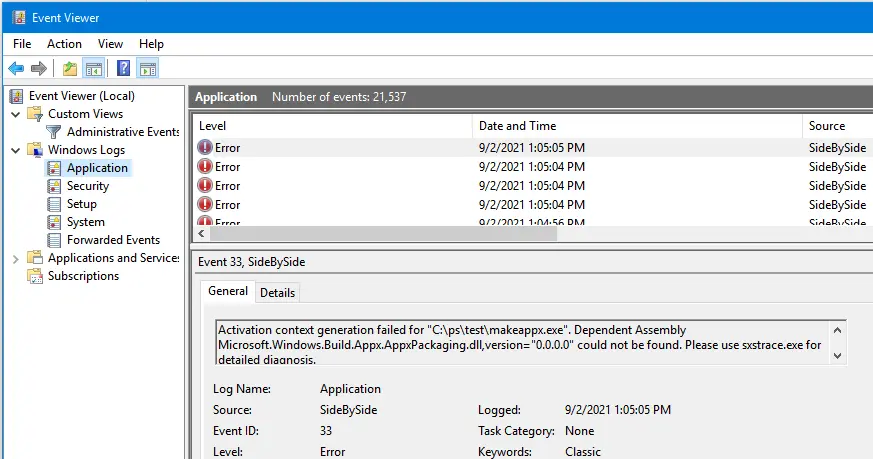Sort by the Date and Time column header
The width and height of the screenshot is (873, 459).
(637, 126)
